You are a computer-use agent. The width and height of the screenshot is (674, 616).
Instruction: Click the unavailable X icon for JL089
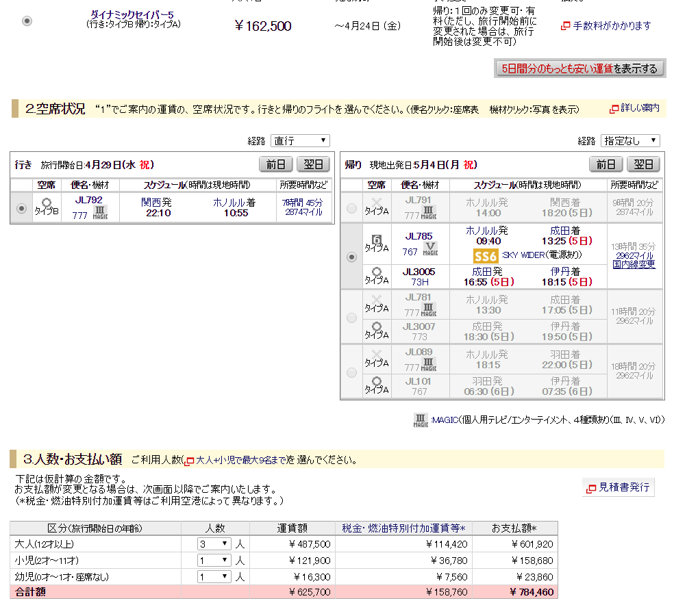tap(377, 354)
